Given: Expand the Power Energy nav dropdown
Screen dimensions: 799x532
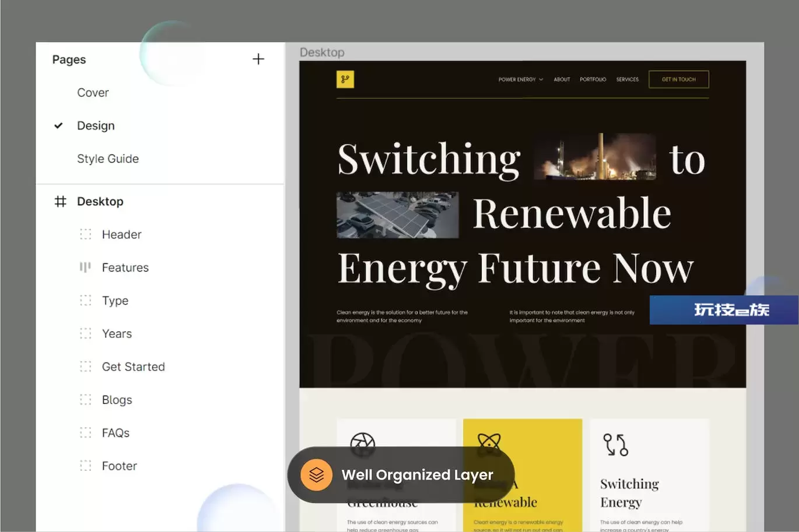Looking at the screenshot, I should [521, 79].
